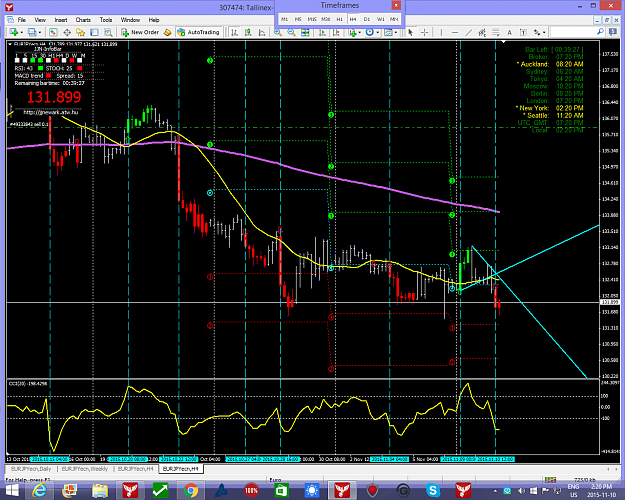
Task: Click the New Order button
Action: (140, 32)
